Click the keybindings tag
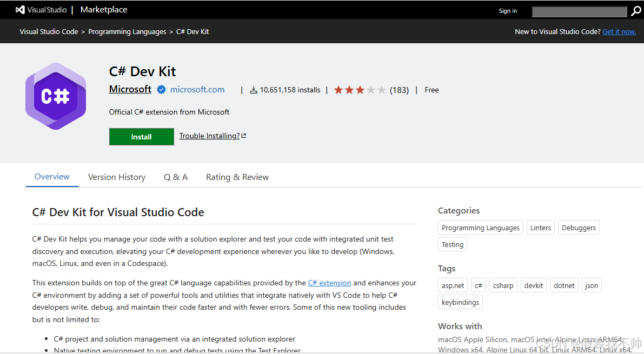This screenshot has height=354, width=644. click(460, 302)
